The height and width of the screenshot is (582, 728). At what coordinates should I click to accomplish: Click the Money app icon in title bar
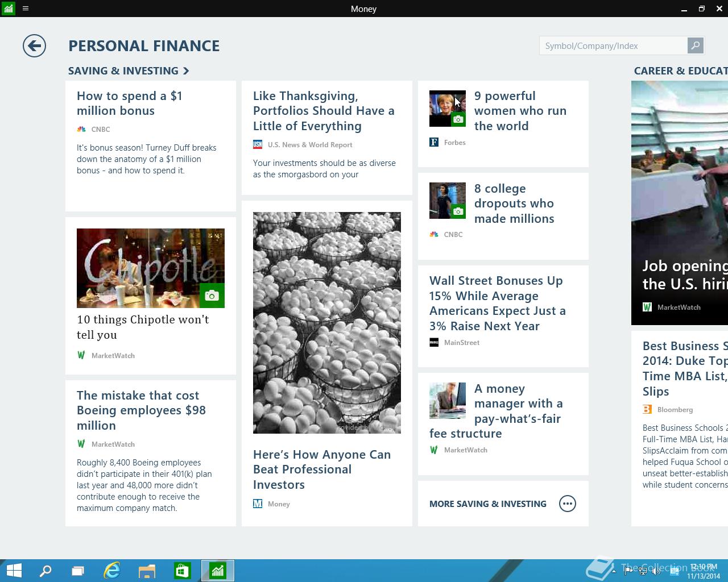click(8, 9)
